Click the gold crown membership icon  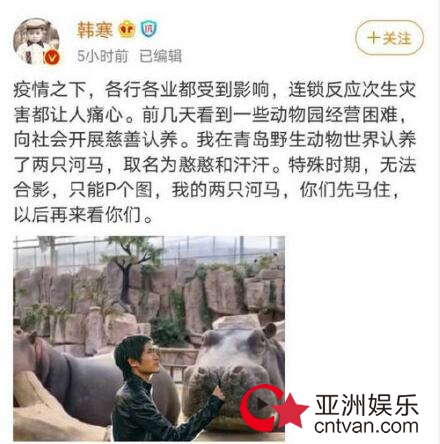click(x=127, y=29)
